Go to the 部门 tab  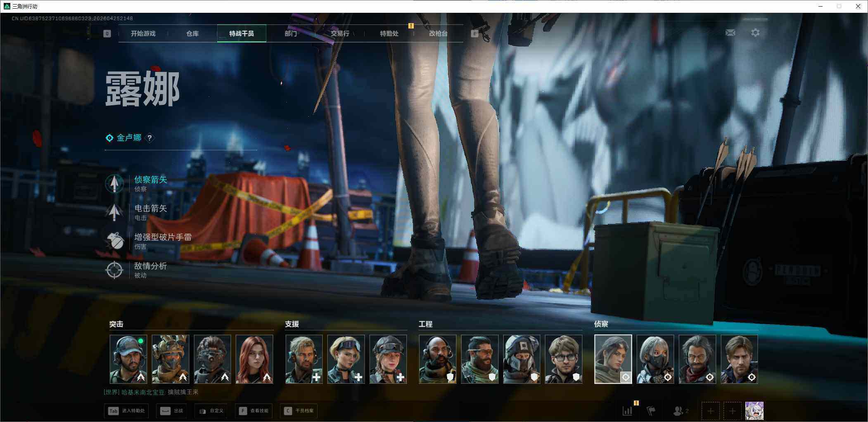point(291,33)
